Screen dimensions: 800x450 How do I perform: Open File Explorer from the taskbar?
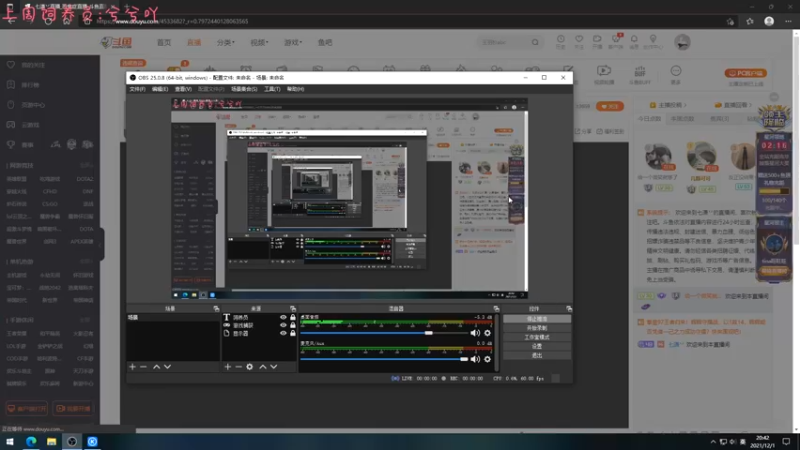point(52,441)
